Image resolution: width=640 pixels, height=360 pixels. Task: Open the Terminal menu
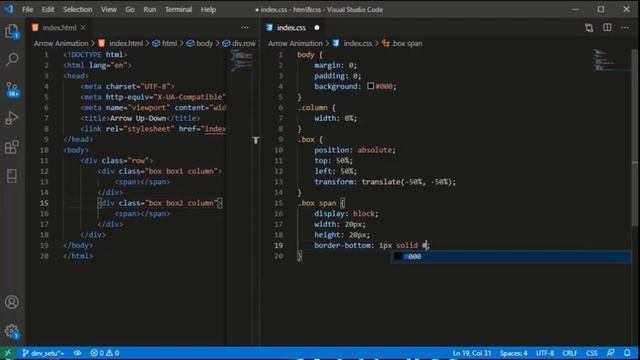coord(178,9)
